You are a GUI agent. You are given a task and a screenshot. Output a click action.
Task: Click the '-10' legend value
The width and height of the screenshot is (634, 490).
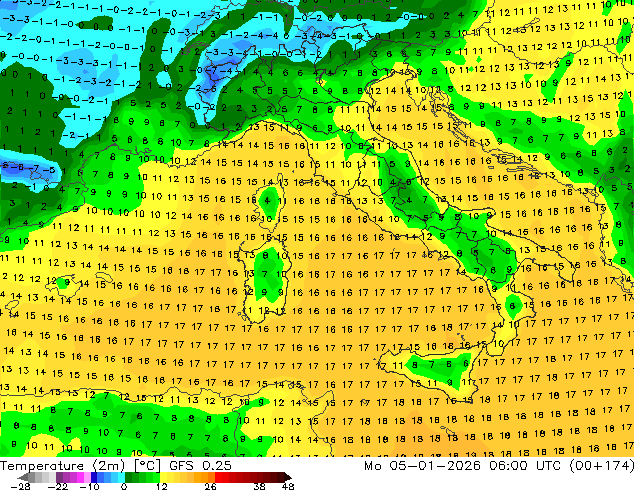[89, 486]
